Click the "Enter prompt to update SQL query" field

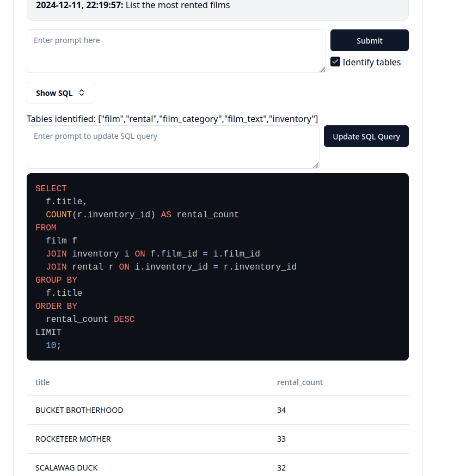pyautogui.click(x=173, y=147)
